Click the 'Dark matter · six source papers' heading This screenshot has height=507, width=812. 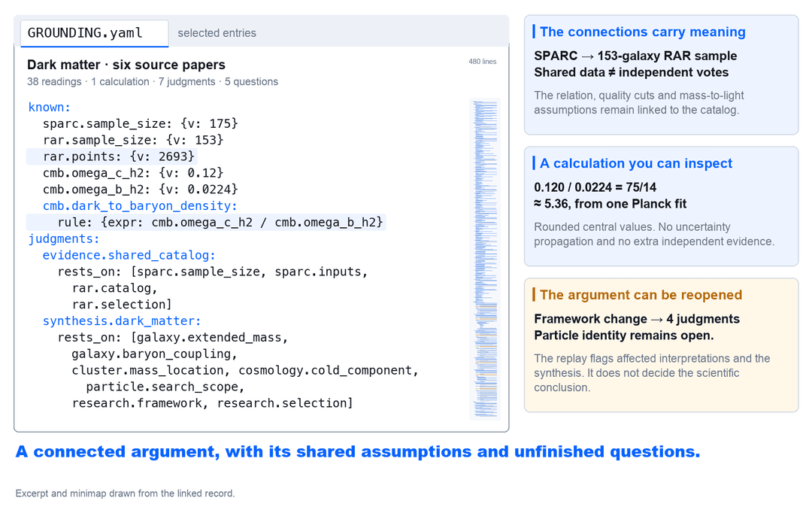point(126,65)
